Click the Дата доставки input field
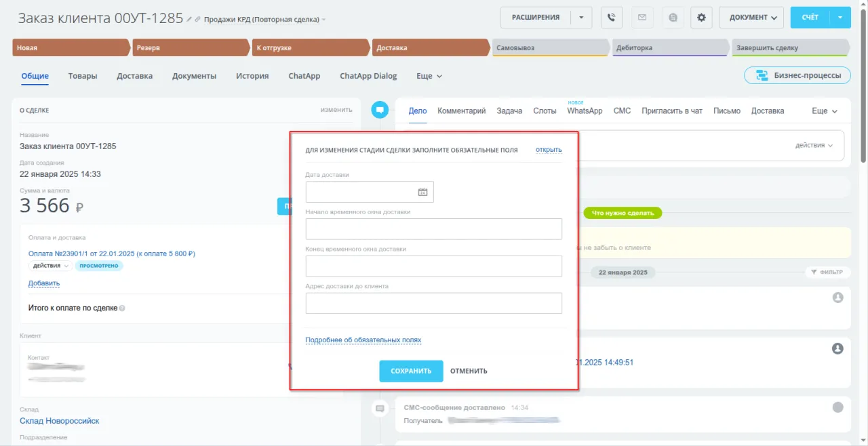The width and height of the screenshot is (868, 446). tap(370, 192)
